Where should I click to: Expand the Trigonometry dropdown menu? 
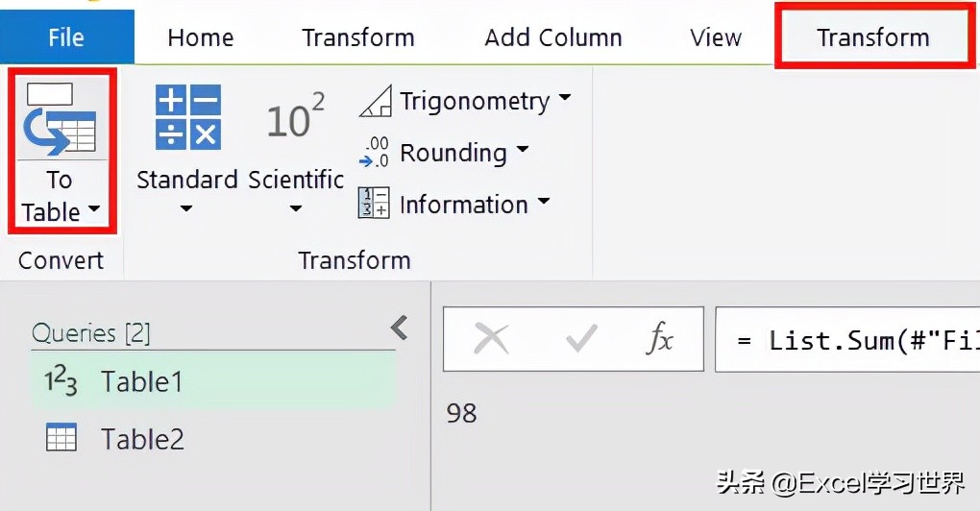click(564, 99)
